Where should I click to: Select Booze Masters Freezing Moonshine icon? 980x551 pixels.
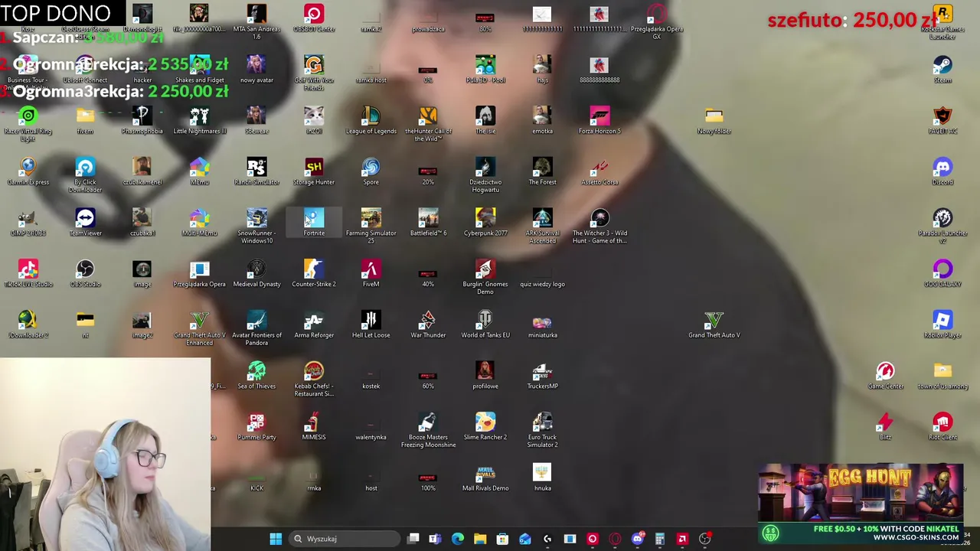[x=428, y=429]
